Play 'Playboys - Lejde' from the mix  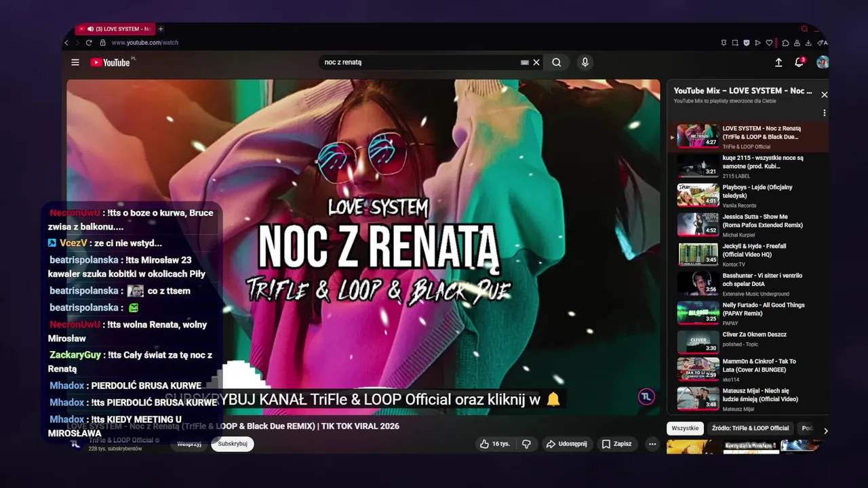748,195
